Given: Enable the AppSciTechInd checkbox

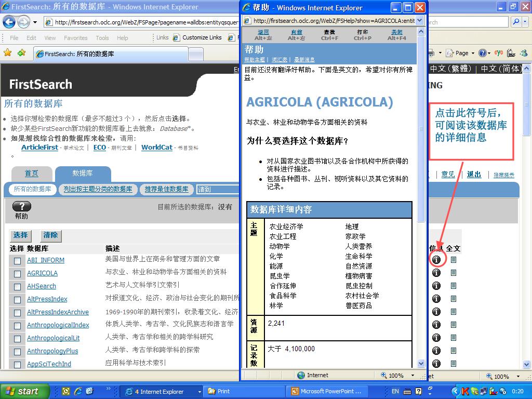Looking at the screenshot, I should tap(17, 365).
